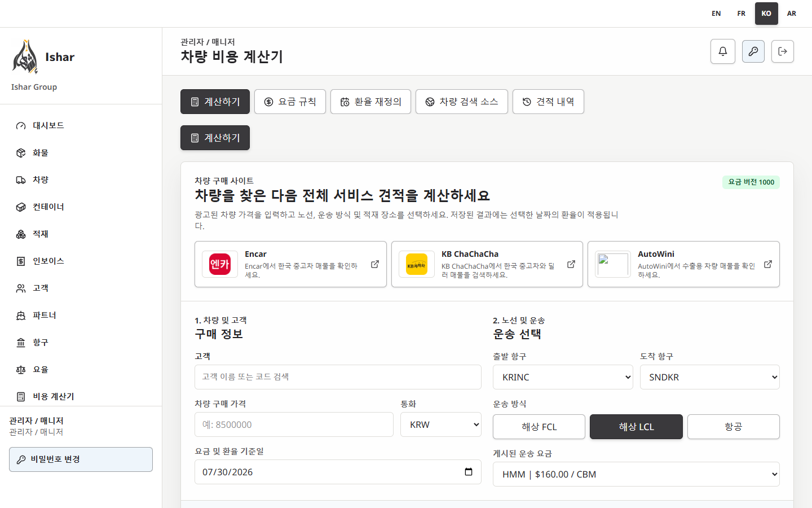This screenshot has width=812, height=508.
Task: Click the 적재 stacked boxes icon
Action: pyautogui.click(x=21, y=234)
